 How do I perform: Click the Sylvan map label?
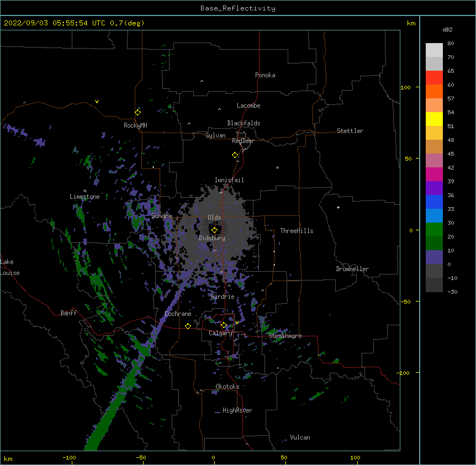[x=215, y=135]
